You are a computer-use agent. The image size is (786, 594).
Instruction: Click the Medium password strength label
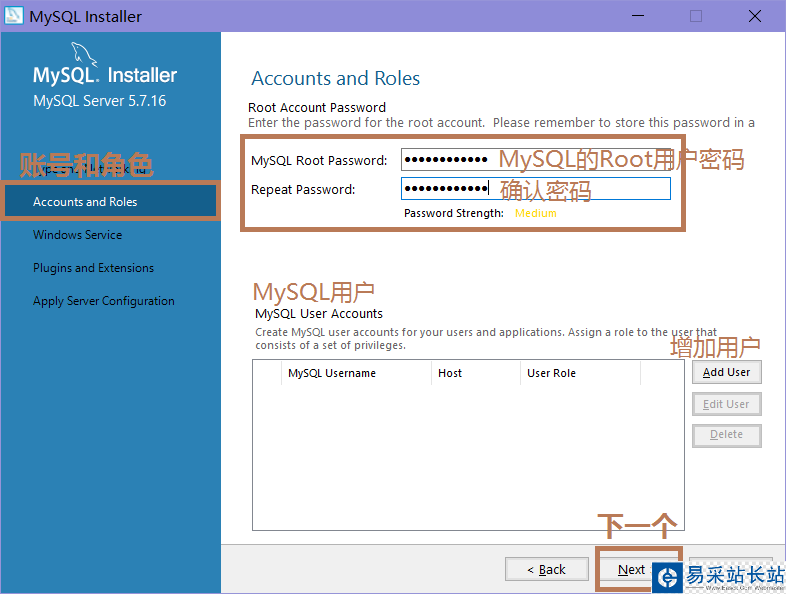536,214
